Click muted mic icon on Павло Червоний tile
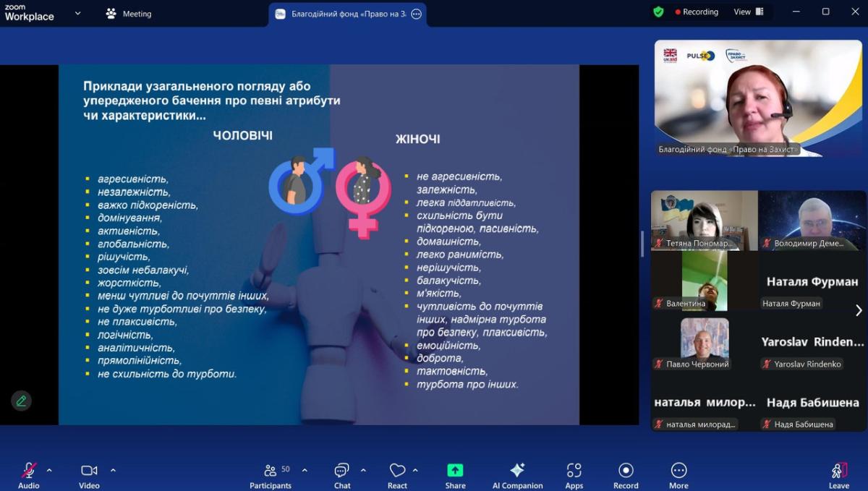Screen dimensions: 868x491 tap(659, 364)
